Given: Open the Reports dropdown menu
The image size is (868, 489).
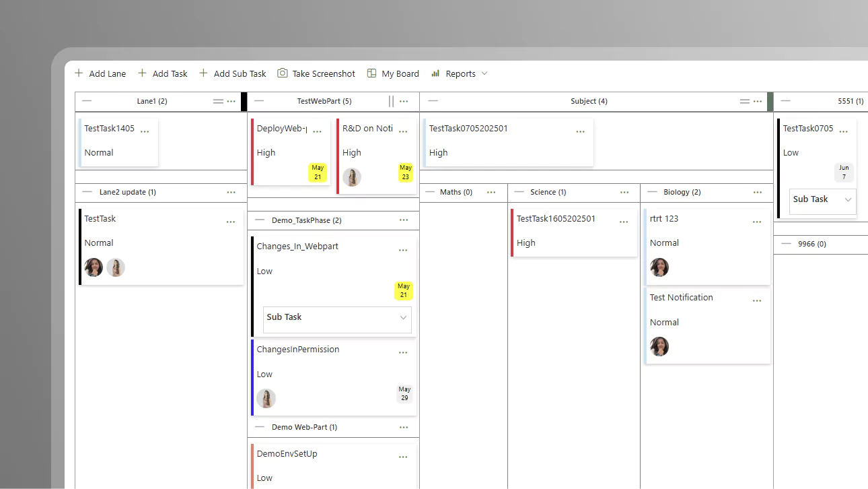Looking at the screenshot, I should (x=460, y=73).
